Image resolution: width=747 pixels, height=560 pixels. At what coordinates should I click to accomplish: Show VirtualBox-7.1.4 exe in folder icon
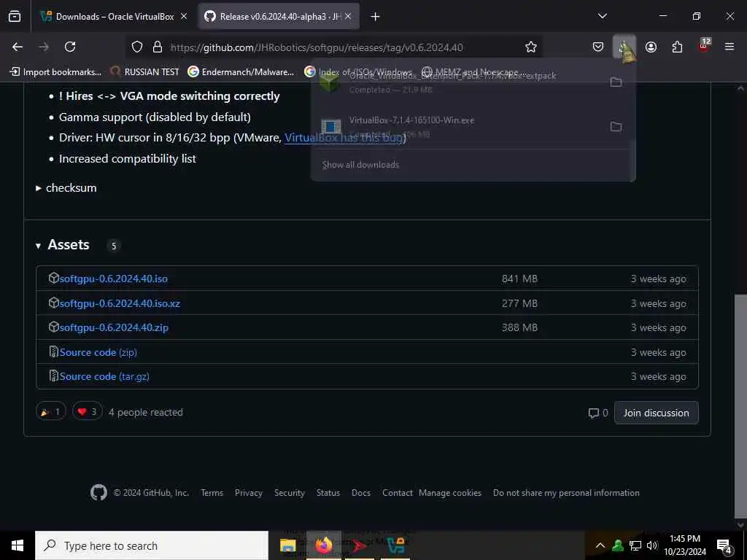[x=616, y=127]
